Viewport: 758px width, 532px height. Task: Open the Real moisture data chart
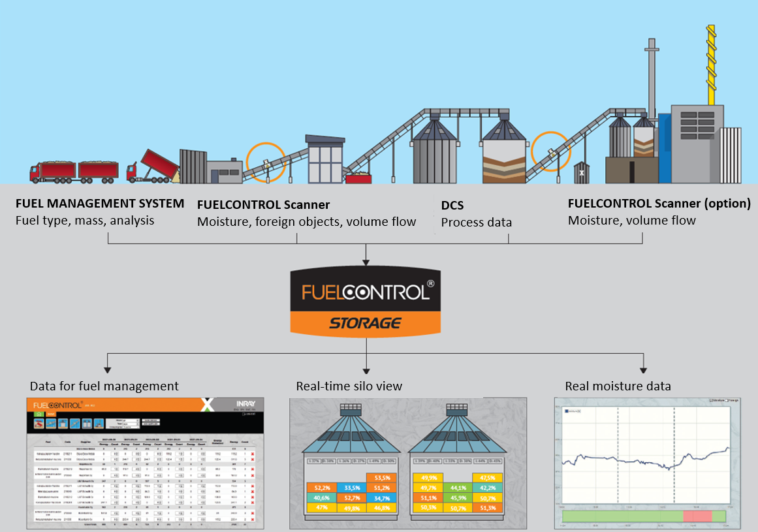647,463
